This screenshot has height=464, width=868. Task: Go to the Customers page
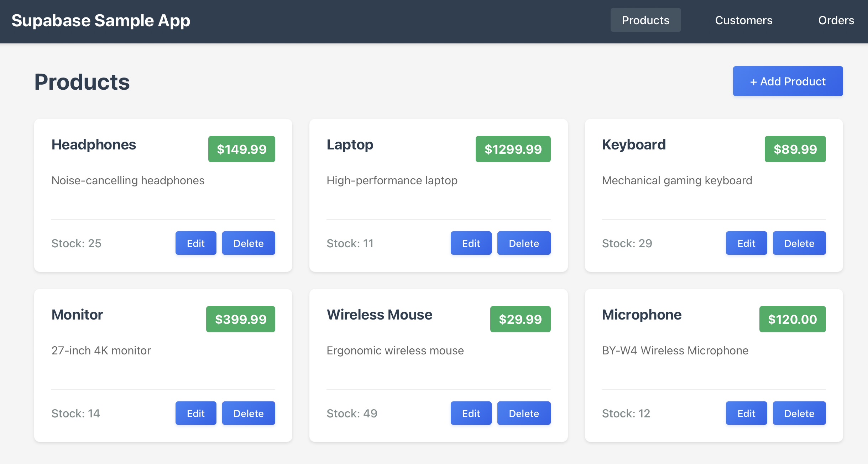(743, 20)
